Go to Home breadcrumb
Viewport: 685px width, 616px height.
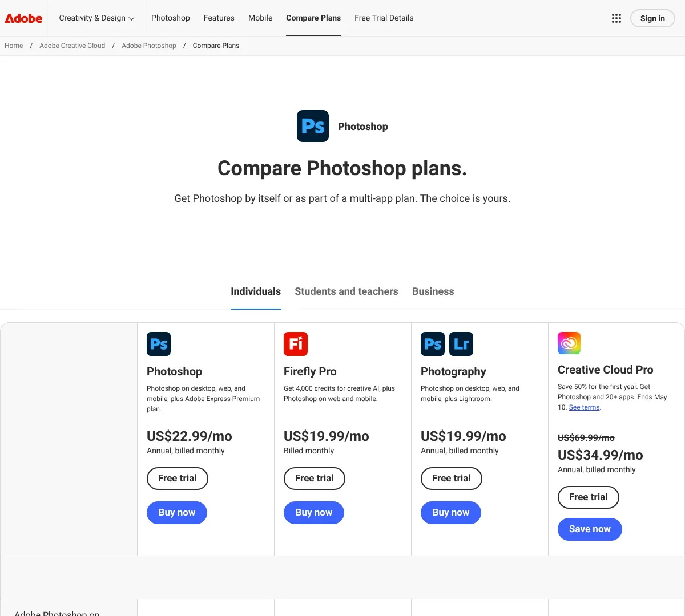(14, 46)
